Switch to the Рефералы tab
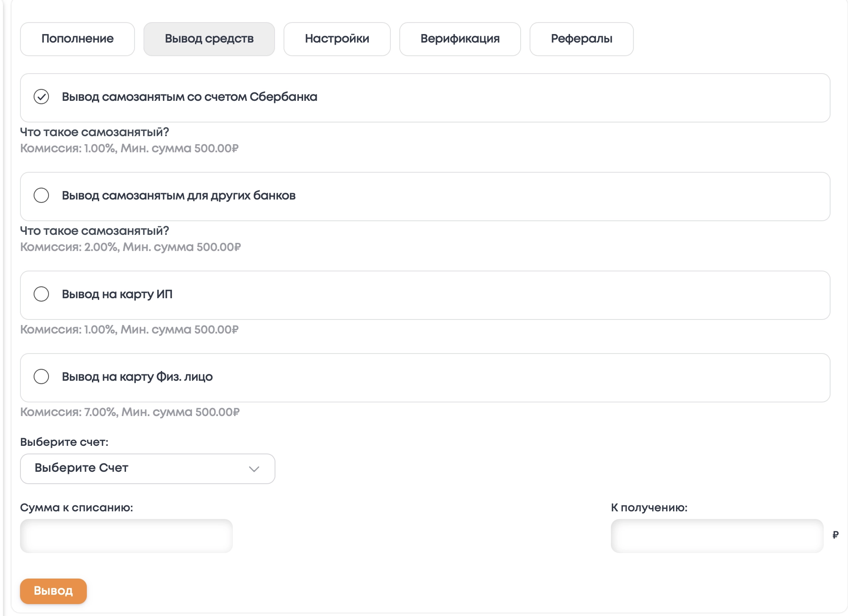The width and height of the screenshot is (848, 616). (581, 39)
